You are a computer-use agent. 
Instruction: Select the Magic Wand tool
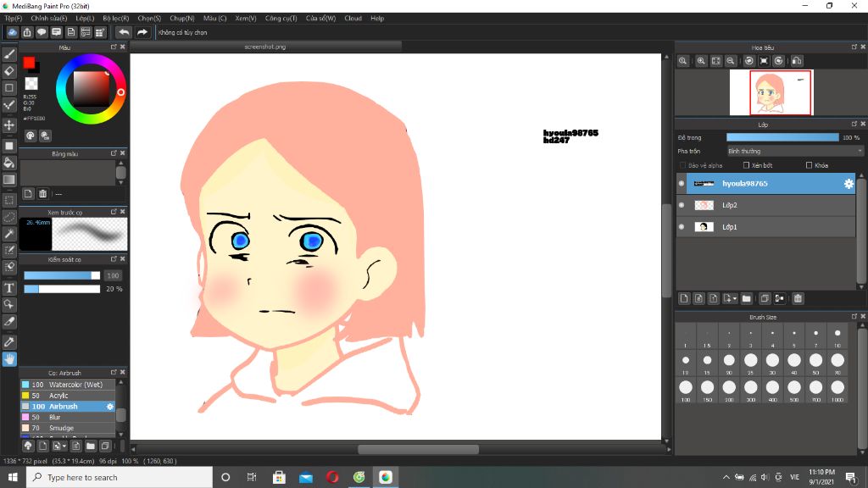(x=9, y=234)
